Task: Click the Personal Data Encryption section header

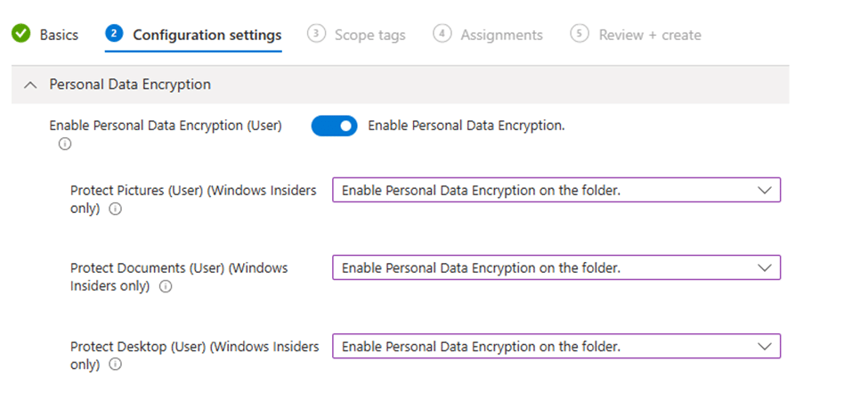Action: (x=401, y=85)
